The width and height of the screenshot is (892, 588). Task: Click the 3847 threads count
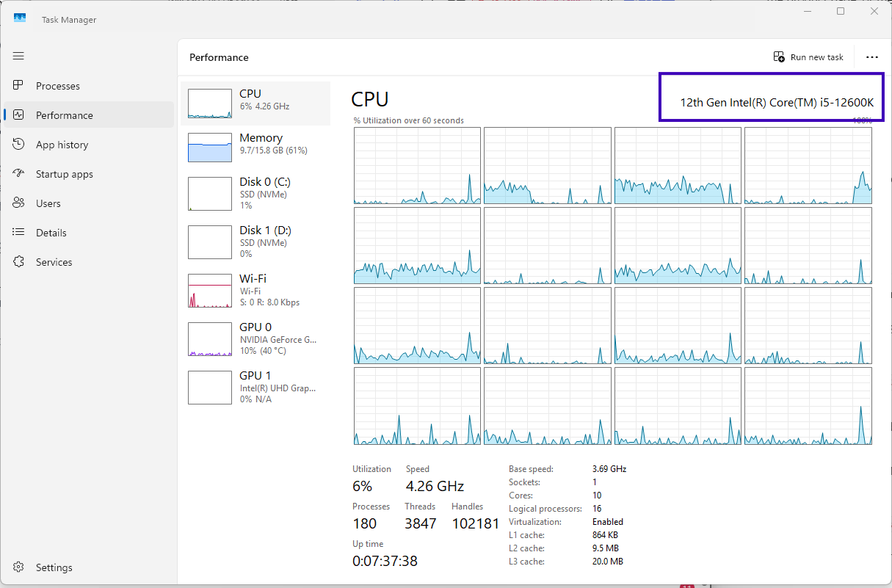click(x=421, y=523)
